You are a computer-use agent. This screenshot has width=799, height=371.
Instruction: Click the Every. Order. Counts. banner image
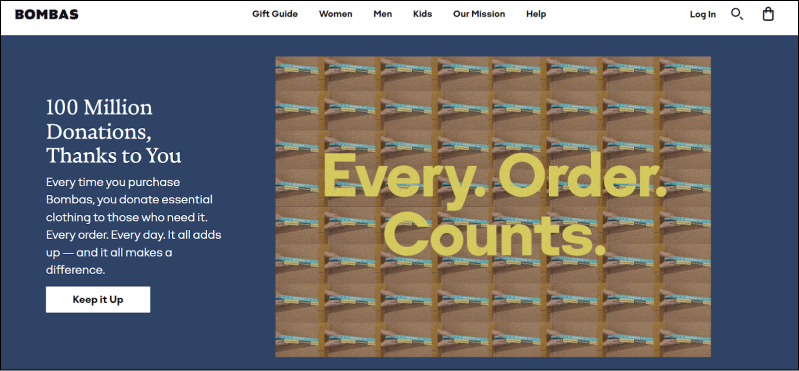tap(493, 206)
